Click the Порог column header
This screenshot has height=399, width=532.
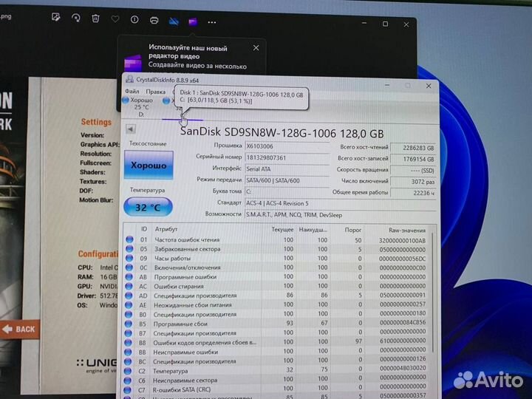pos(353,230)
